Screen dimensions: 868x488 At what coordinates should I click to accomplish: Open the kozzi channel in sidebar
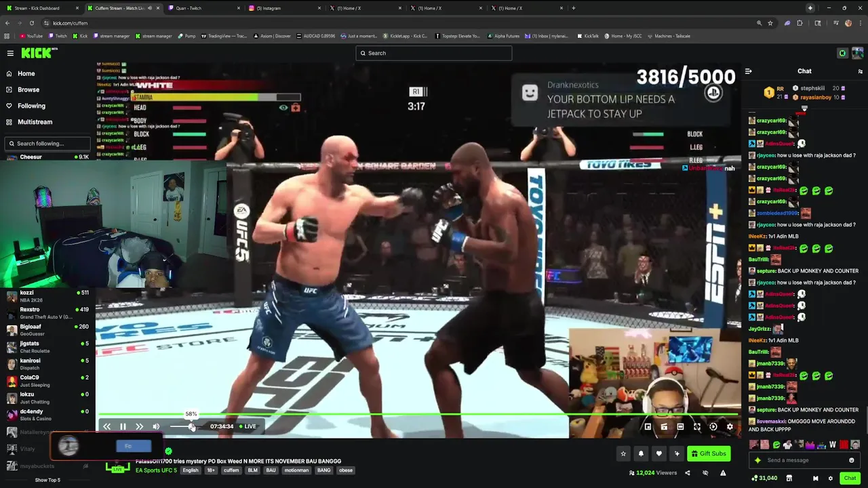pyautogui.click(x=47, y=296)
